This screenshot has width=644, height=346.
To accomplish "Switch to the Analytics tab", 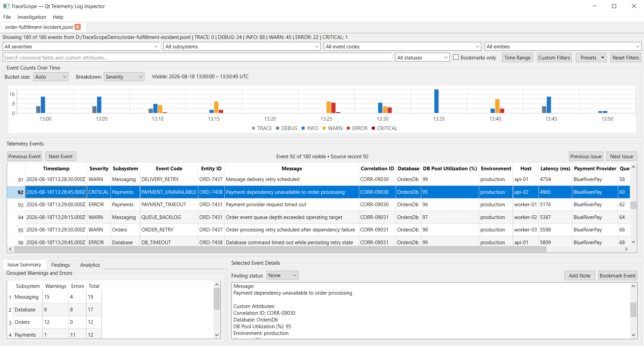I will 90,265.
